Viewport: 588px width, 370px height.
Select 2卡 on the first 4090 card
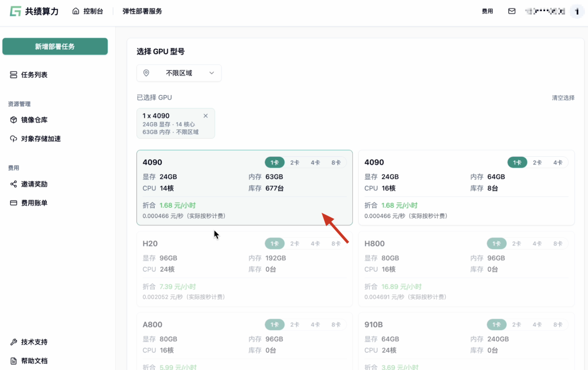point(295,162)
